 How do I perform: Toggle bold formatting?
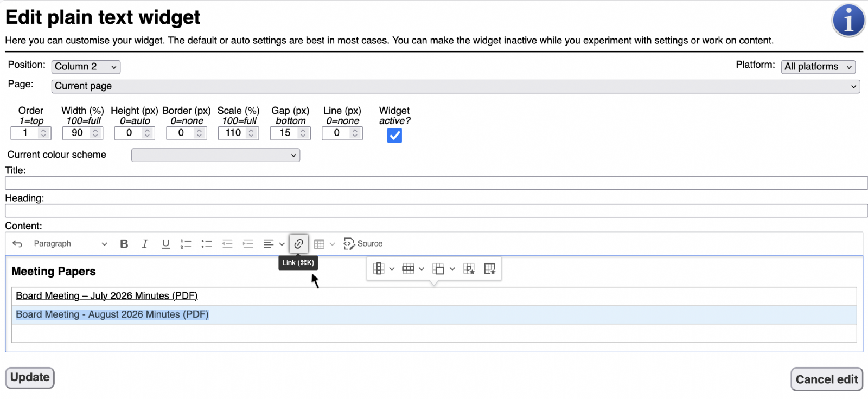click(x=124, y=244)
